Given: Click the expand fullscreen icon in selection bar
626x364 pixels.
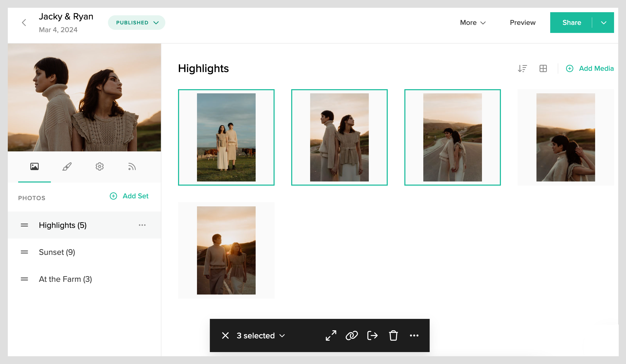Looking at the screenshot, I should 331,335.
